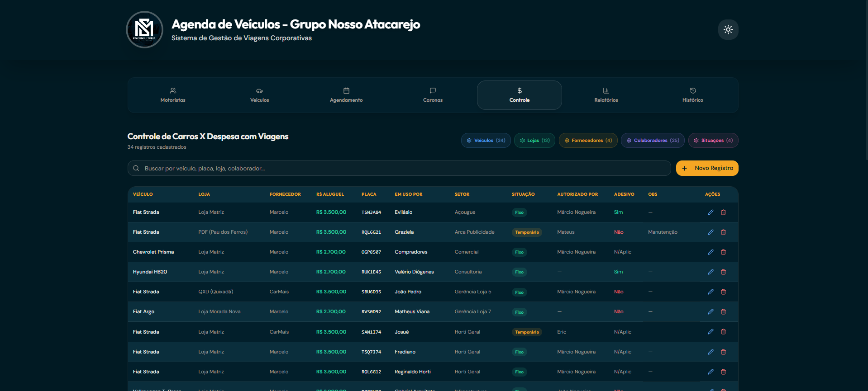Edit the Fiat Argo record

point(711,311)
